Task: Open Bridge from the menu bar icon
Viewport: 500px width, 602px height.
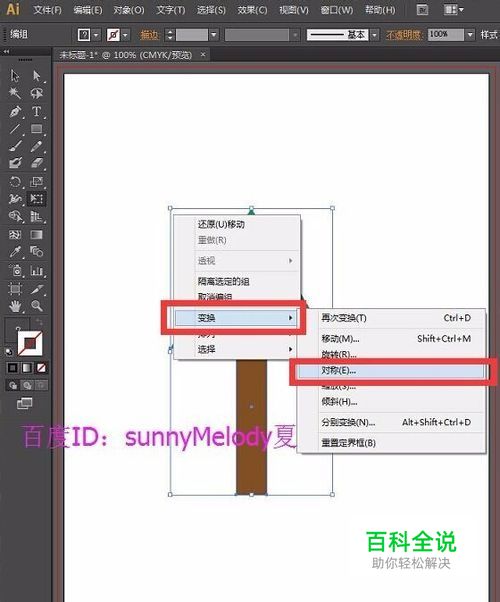Action: tap(422, 9)
